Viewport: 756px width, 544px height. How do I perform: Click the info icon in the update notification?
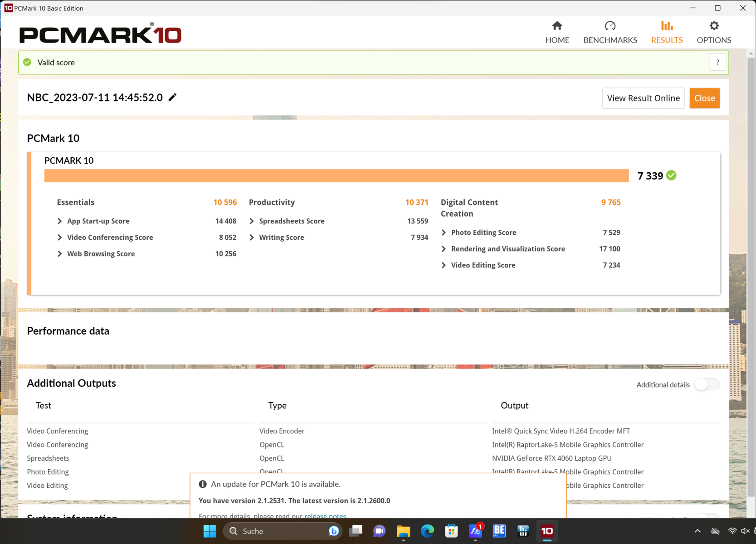(203, 484)
